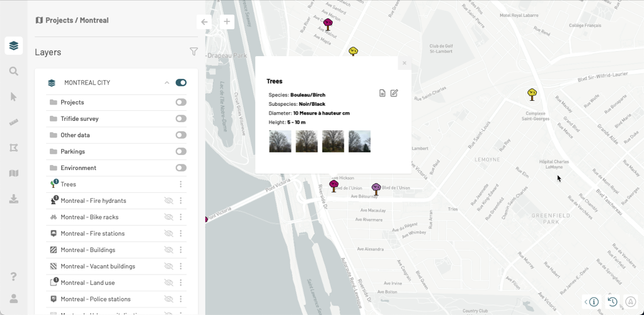Close the Trees info popup

405,63
